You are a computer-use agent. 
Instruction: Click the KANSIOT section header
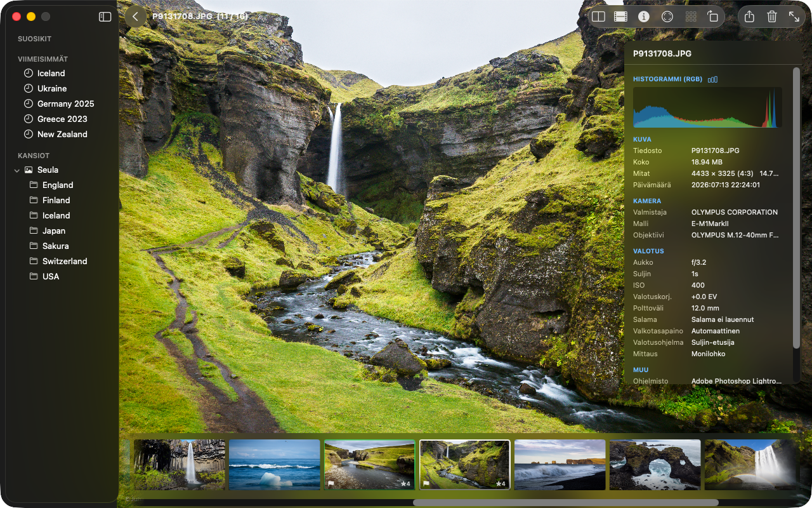coord(34,156)
